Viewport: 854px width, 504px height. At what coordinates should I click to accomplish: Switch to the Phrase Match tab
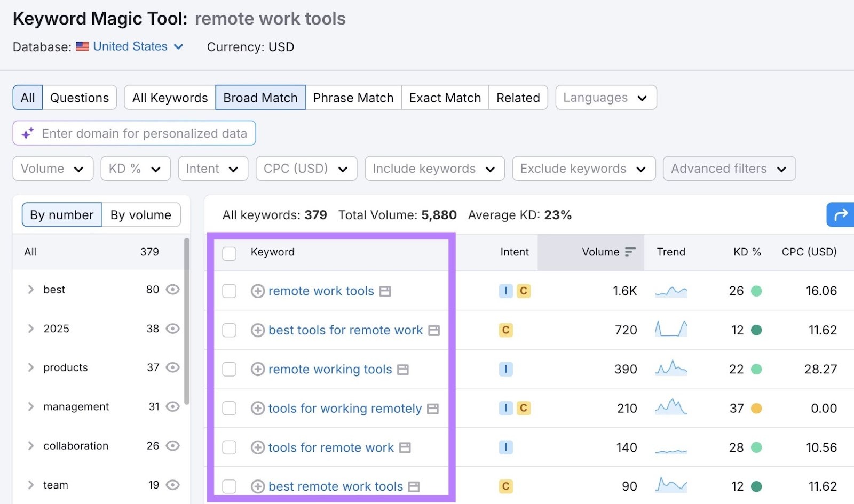353,97
